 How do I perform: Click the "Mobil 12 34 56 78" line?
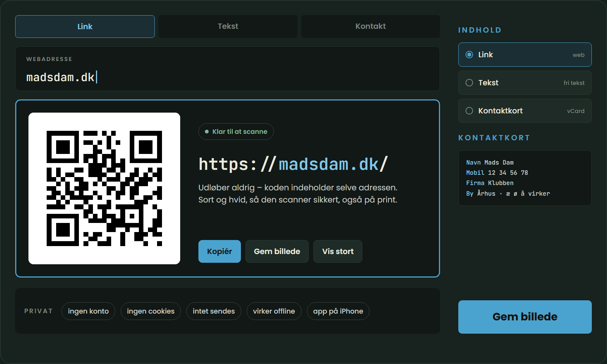[x=497, y=173]
